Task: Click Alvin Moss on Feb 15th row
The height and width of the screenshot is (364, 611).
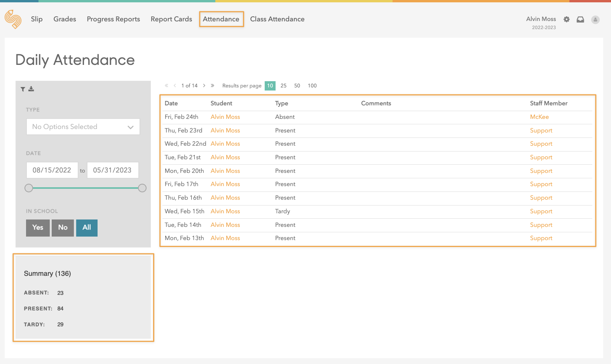Action: [x=225, y=211]
